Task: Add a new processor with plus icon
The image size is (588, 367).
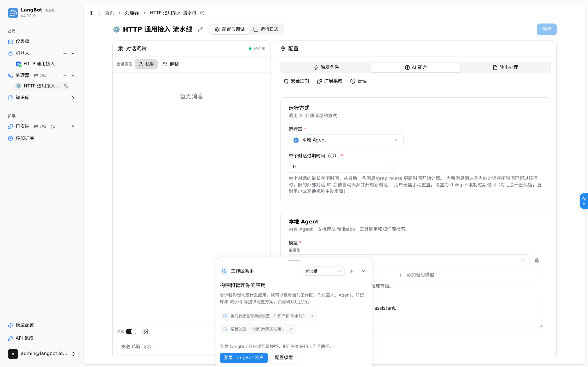Action: [x=65, y=76]
